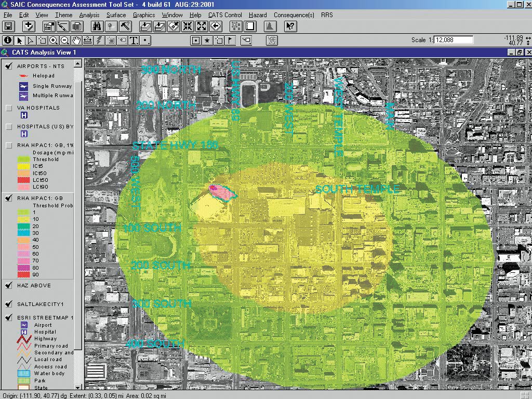Image resolution: width=532 pixels, height=399 pixels.
Task: Open the Hazard menu
Action: point(258,15)
